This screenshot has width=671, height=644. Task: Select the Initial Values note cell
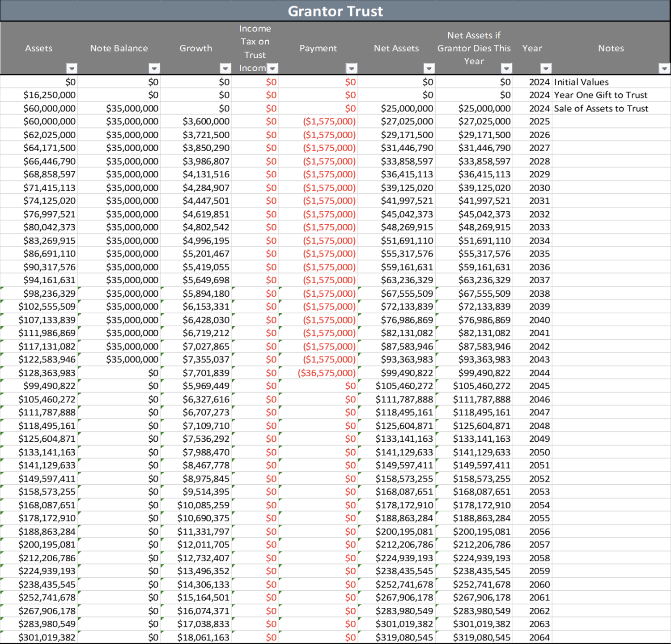pos(581,82)
